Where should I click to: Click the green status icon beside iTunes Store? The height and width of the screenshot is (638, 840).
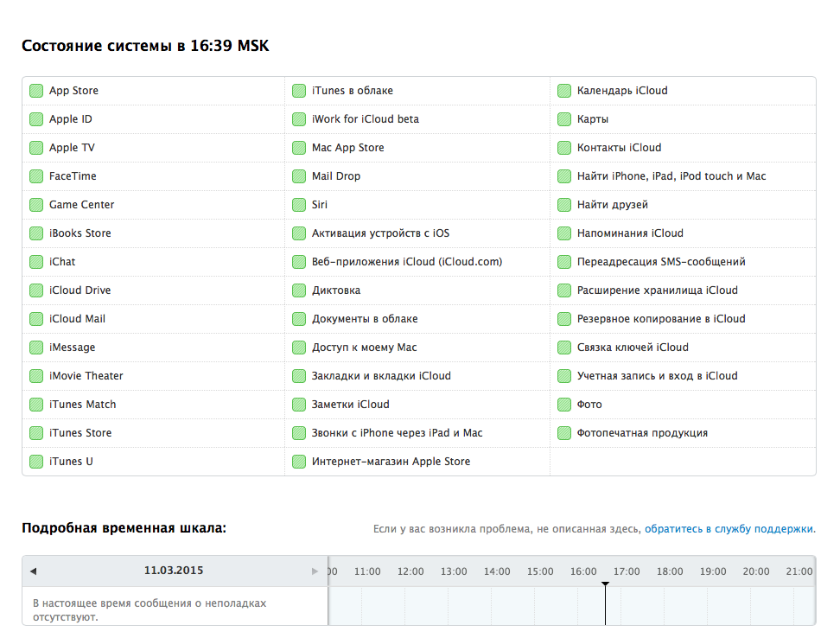[x=36, y=433]
